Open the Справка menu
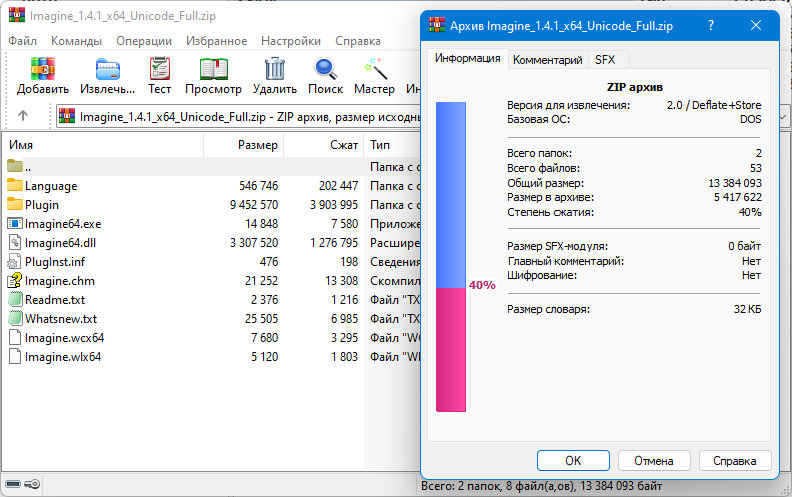Screen dimensions: 792x497 tap(358, 41)
